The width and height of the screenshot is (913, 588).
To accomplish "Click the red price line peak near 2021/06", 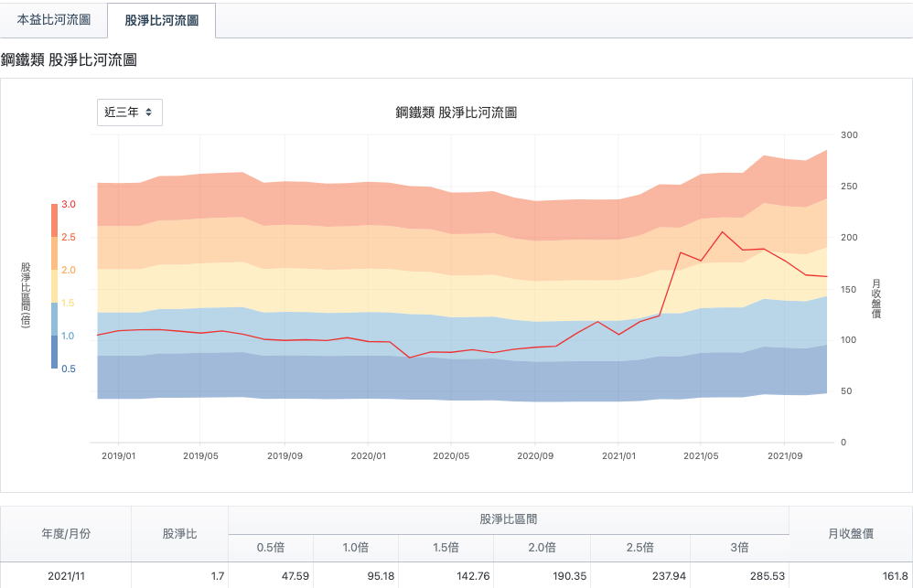I will coord(722,231).
